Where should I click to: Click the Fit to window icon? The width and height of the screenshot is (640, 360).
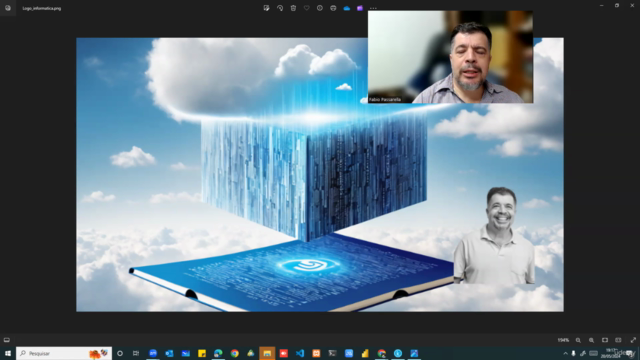(605, 340)
